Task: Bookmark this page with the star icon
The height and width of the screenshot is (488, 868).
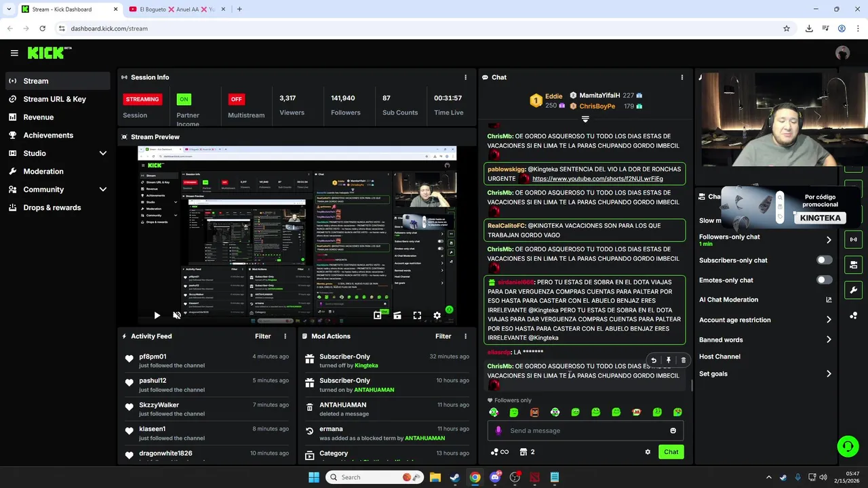Action: coord(787,28)
